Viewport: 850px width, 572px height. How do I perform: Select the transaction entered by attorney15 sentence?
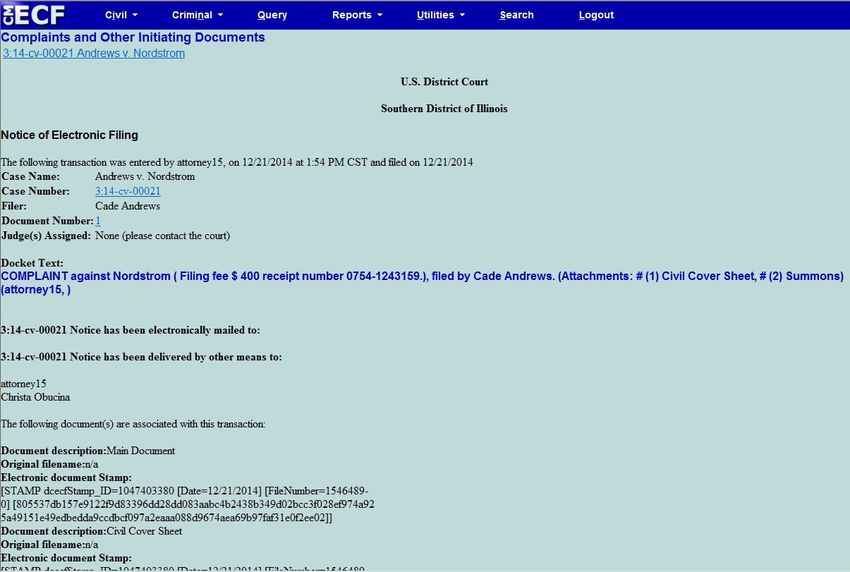click(x=237, y=162)
